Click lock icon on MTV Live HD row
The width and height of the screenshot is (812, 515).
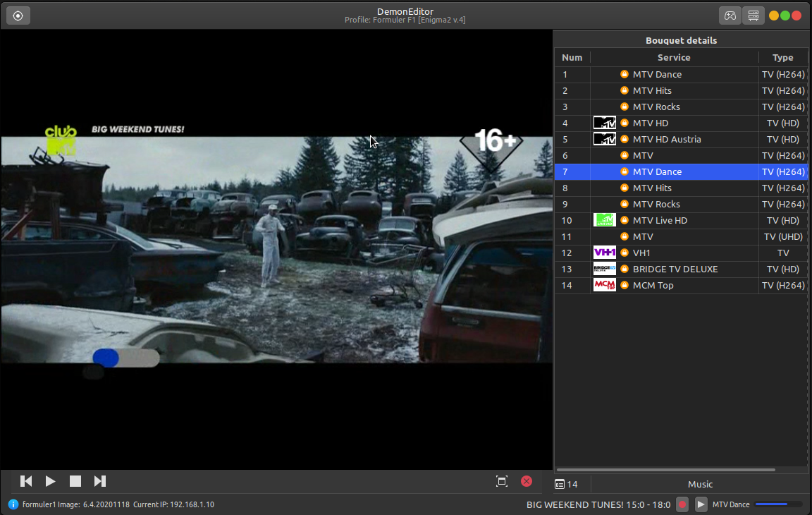625,221
